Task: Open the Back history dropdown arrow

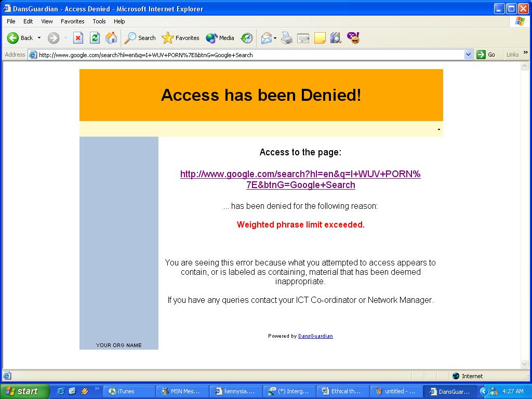Action: (39, 38)
